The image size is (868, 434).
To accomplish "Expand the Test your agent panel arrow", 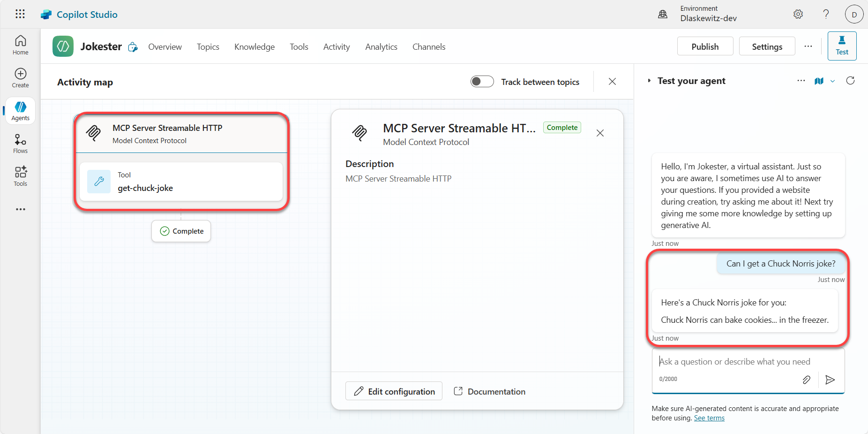I will coord(649,81).
